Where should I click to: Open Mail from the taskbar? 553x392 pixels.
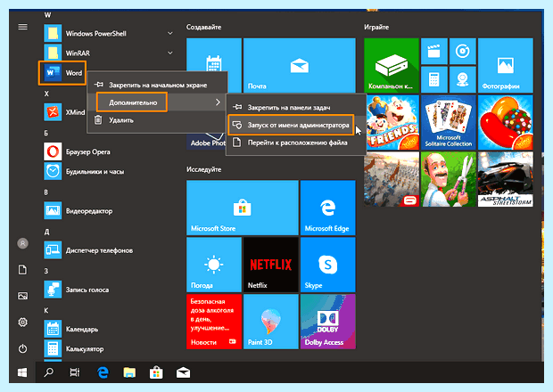tap(184, 372)
